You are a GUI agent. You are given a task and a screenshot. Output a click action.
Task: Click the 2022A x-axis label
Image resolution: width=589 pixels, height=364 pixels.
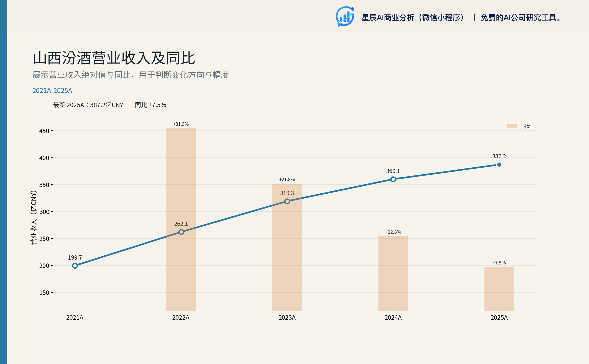coord(181,318)
